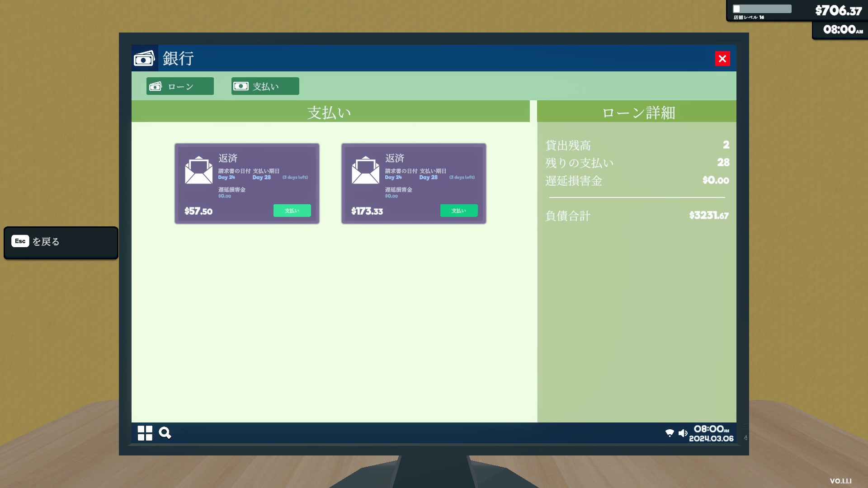Image resolution: width=868 pixels, height=488 pixels.
Task: Click the $706.37 cash balance display
Action: click(838, 10)
